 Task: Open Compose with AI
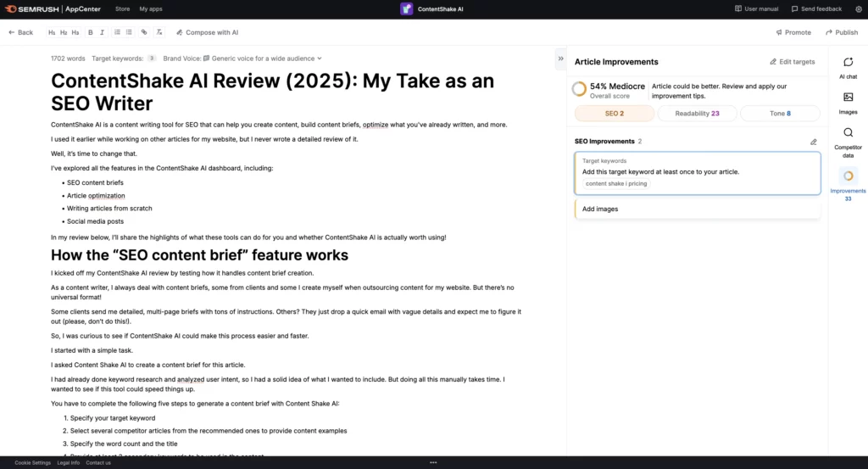207,33
